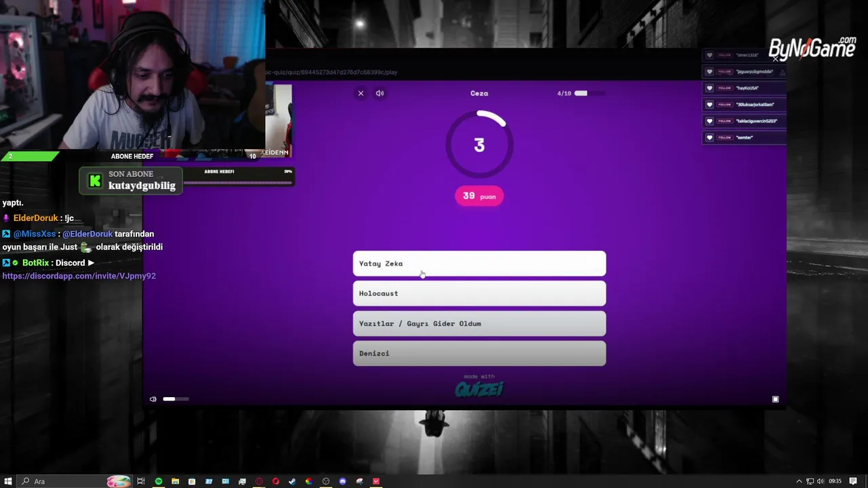
Task: Click the heart icon beside "hayKoUSA"
Action: [x=709, y=88]
